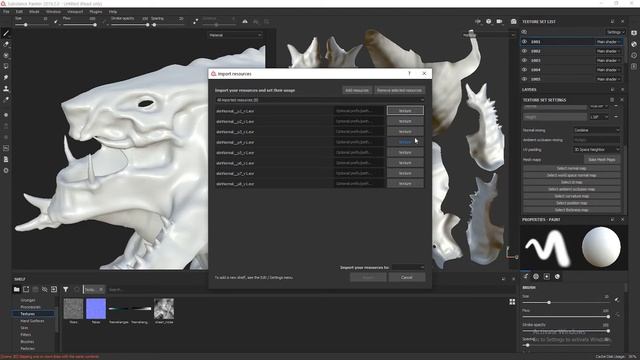
Task: Toggle visibility of texture set 1004
Action: click(524, 70)
